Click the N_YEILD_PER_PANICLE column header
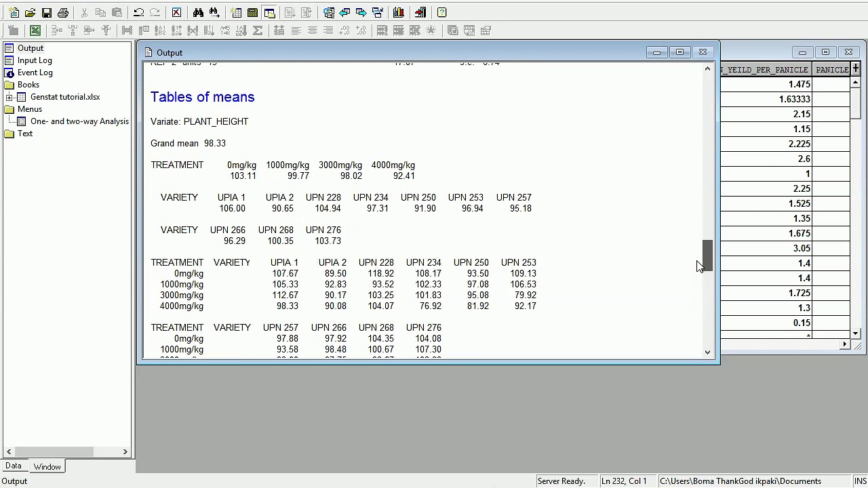 [x=766, y=70]
